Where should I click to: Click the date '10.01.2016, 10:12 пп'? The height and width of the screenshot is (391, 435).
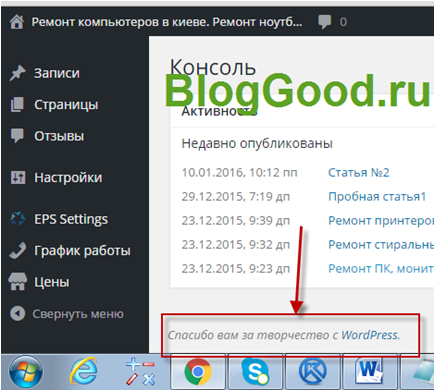tap(239, 172)
